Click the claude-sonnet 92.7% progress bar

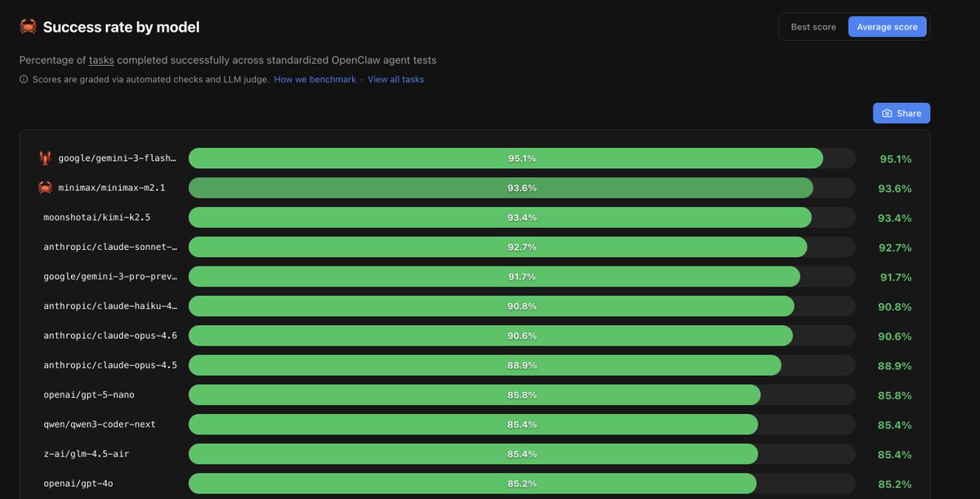[x=522, y=247]
